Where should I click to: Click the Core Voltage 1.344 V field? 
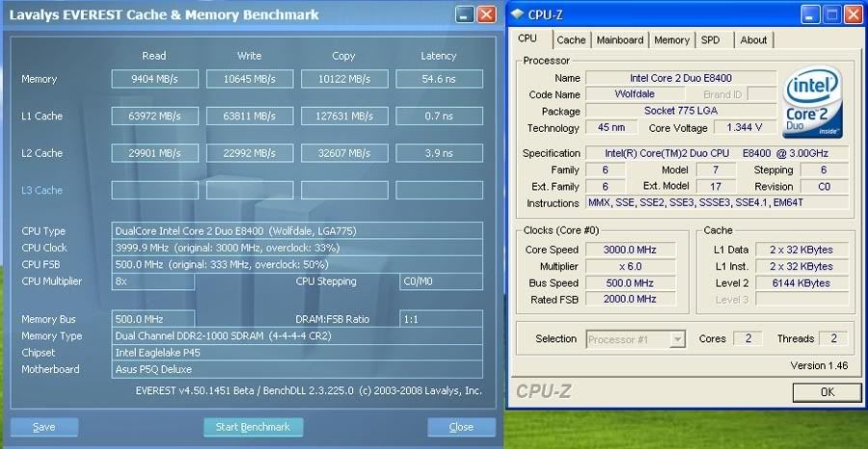click(746, 127)
